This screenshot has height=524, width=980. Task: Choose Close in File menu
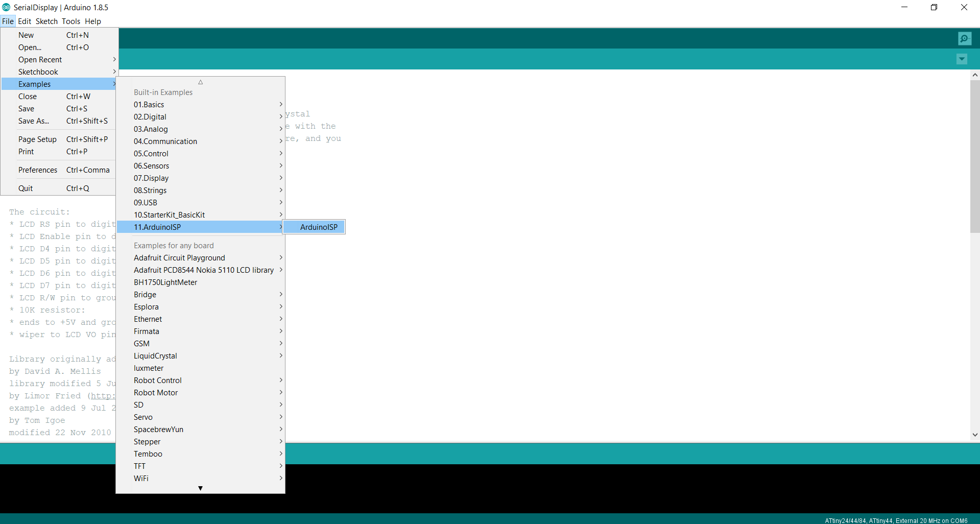(60, 97)
